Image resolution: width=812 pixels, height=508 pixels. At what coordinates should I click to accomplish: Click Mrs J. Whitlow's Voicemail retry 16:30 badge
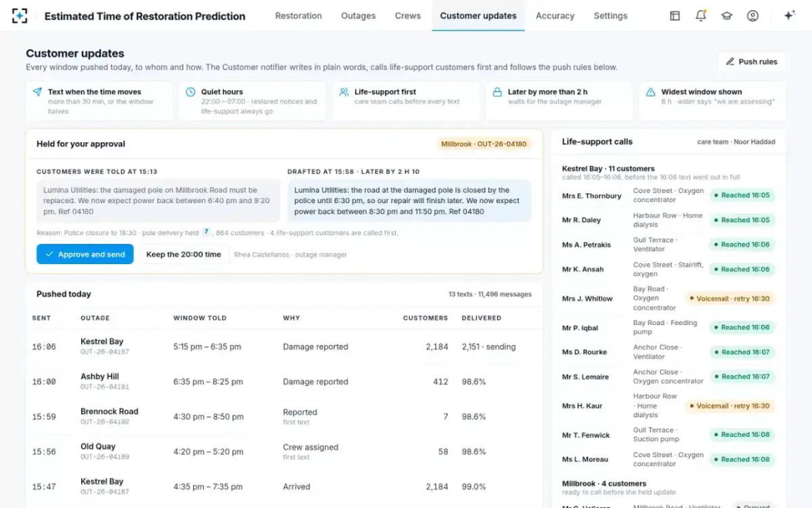729,298
